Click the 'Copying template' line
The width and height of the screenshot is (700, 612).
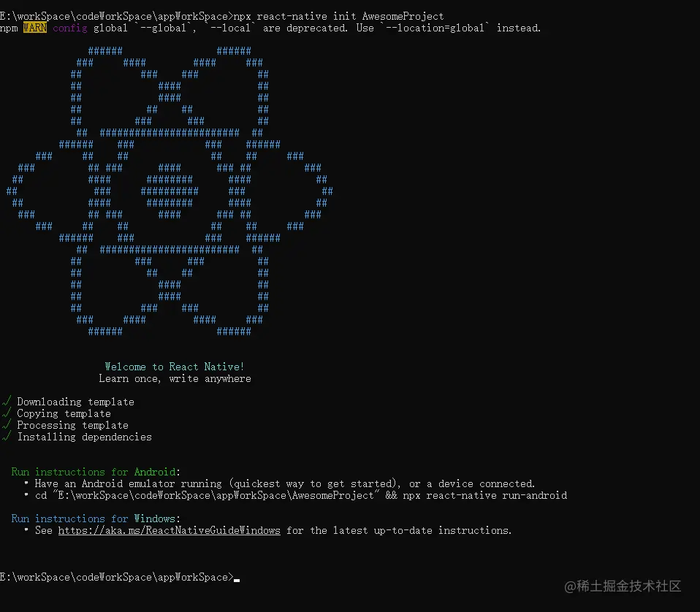pos(64,413)
